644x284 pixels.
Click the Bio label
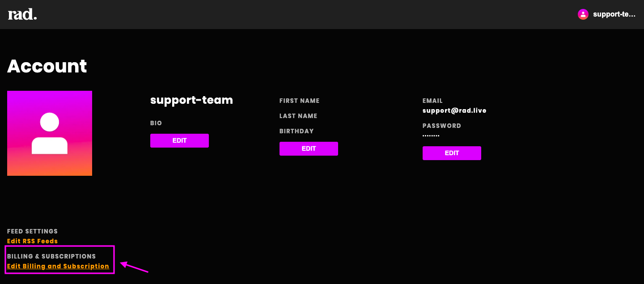pos(156,123)
